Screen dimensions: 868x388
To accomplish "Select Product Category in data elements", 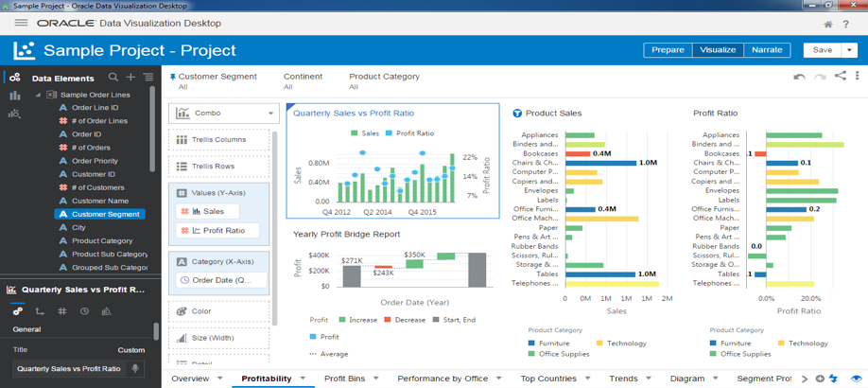I will click(102, 241).
